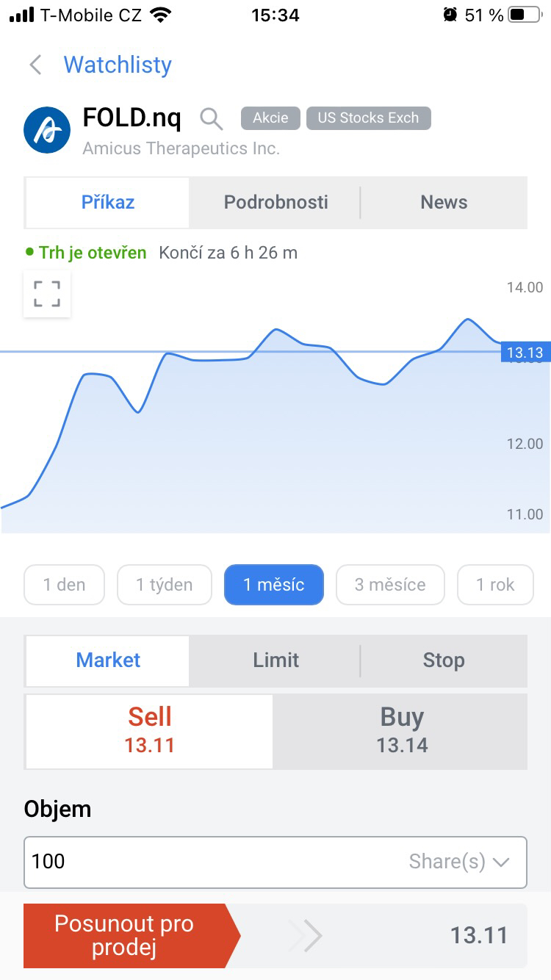Tap the Akcie tag

pos(270,118)
